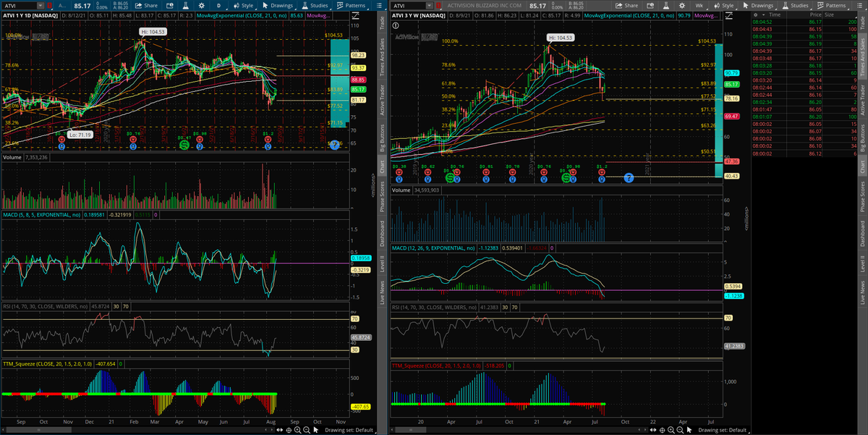
Task: Open Time and Sales column settings gear
Action: tap(755, 14)
